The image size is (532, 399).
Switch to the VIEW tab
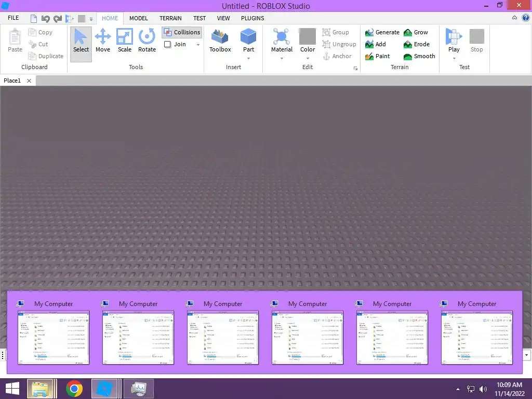pyautogui.click(x=223, y=18)
